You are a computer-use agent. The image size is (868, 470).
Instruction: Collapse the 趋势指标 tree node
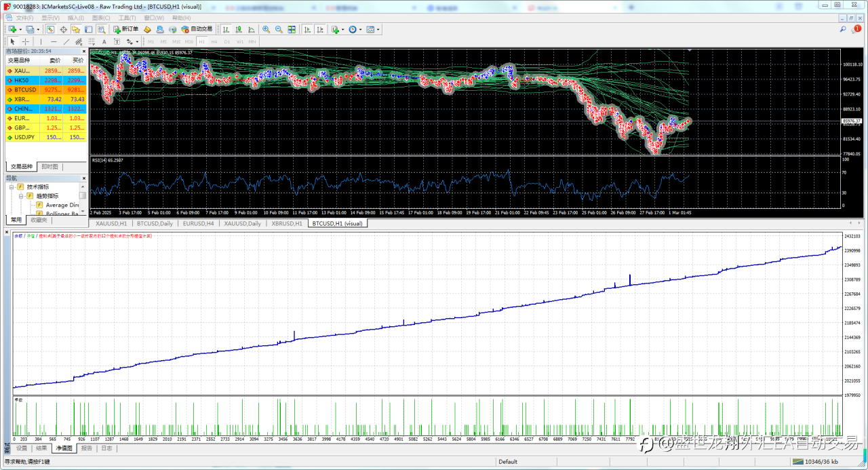tap(21, 196)
